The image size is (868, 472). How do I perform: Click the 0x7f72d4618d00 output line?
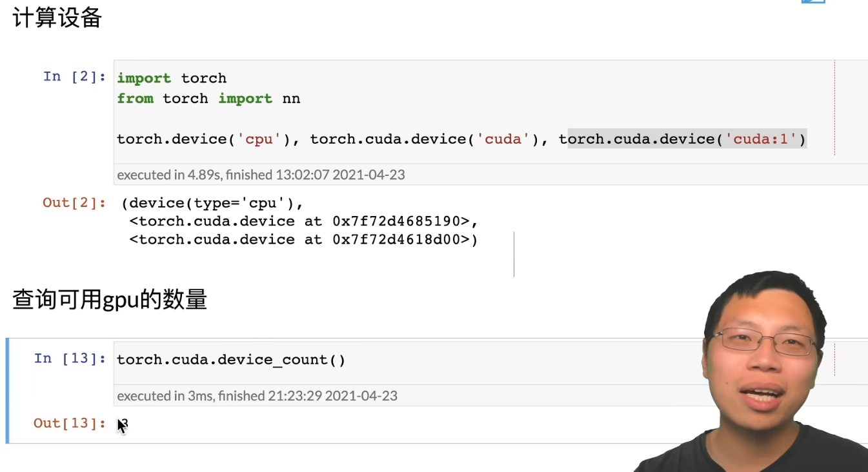tap(303, 240)
